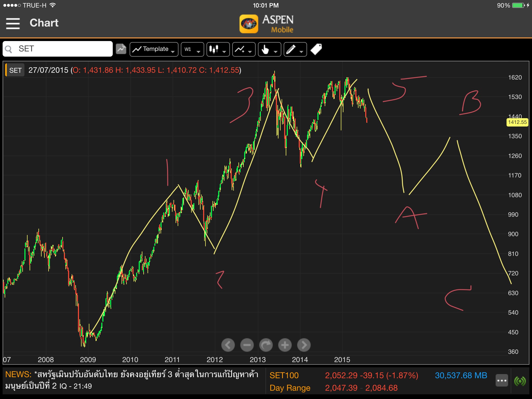Tap the three-dots more button
The image size is (532, 399).
502,381
